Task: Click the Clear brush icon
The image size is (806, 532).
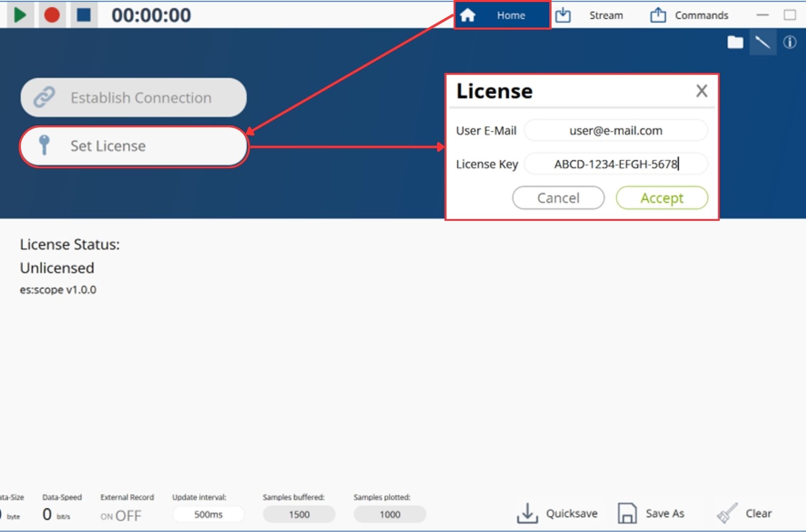Action: tap(727, 513)
